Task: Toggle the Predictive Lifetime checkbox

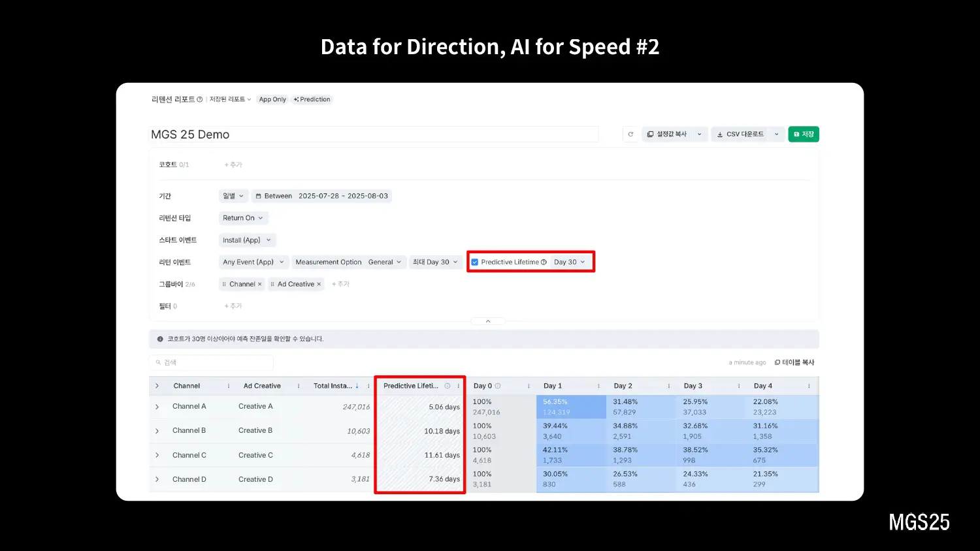Action: 475,262
